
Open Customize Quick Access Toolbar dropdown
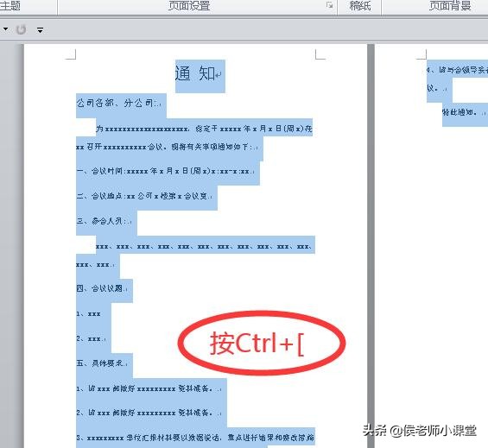pyautogui.click(x=40, y=30)
